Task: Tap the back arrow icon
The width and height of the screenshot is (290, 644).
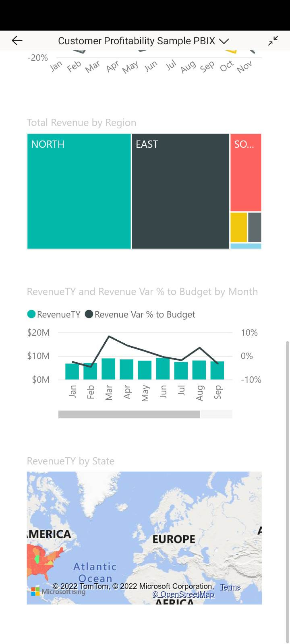Action: (x=17, y=40)
